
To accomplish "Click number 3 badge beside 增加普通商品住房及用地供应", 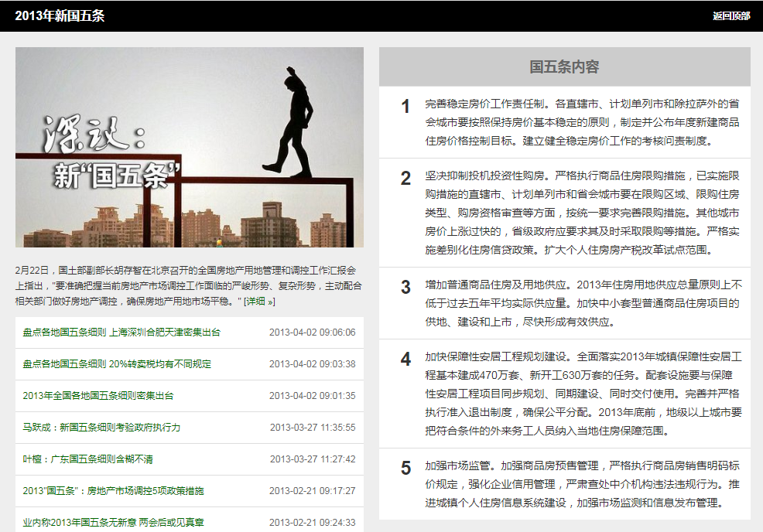I will (405, 288).
